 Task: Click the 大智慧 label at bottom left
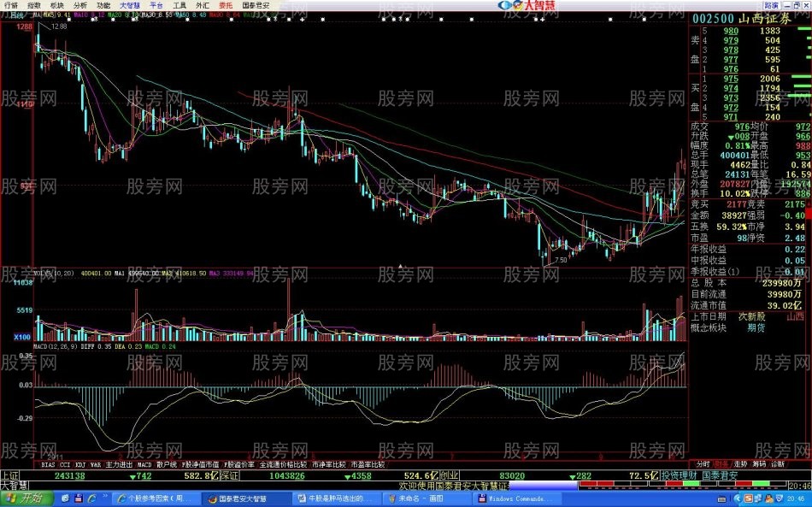point(14,486)
